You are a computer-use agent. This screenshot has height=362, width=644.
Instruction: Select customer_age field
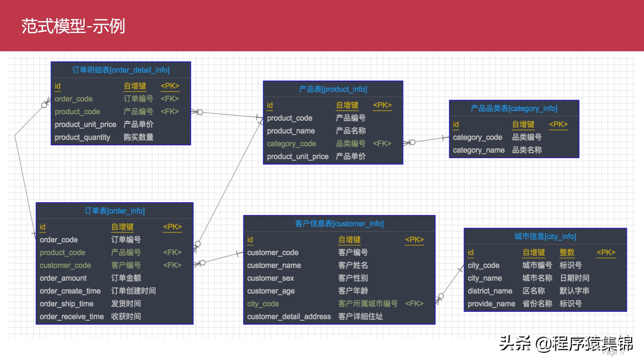coord(271,291)
